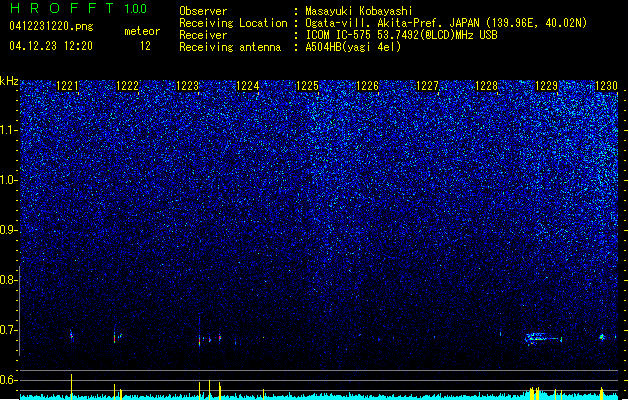Click the 1.1 kHz axis tick label
Screen dimensions: 629x400
(x=7, y=130)
